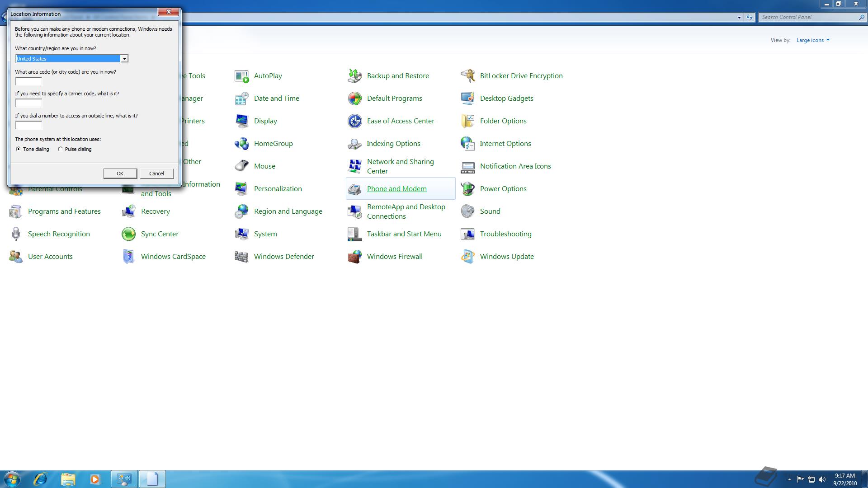This screenshot has width=868, height=488.
Task: Open Region and Language globe icon
Action: click(241, 211)
